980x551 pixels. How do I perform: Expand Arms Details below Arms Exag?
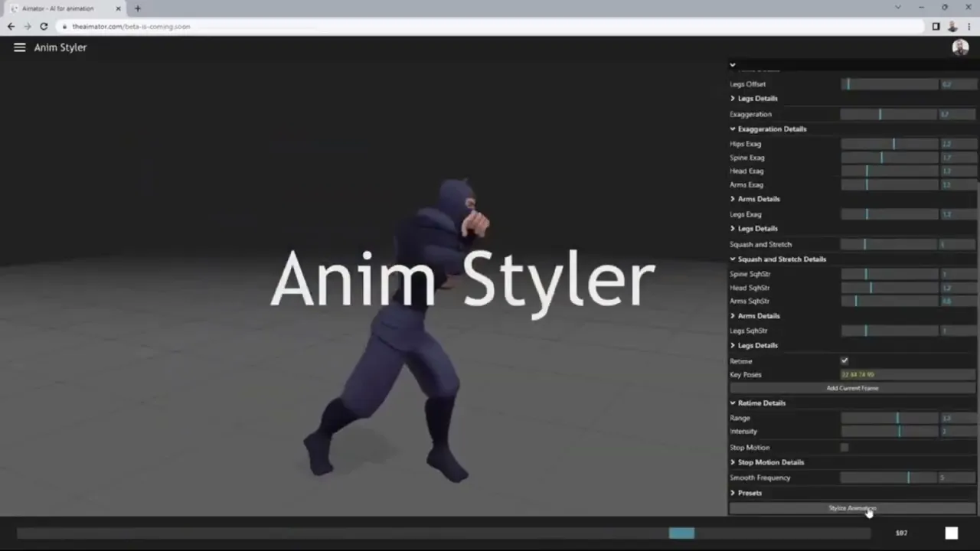pos(755,199)
